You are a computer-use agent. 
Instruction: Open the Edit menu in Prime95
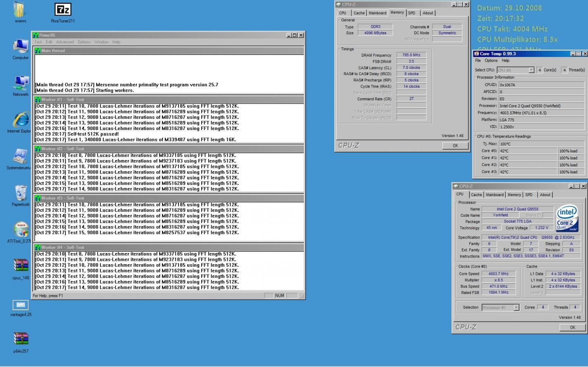(49, 42)
